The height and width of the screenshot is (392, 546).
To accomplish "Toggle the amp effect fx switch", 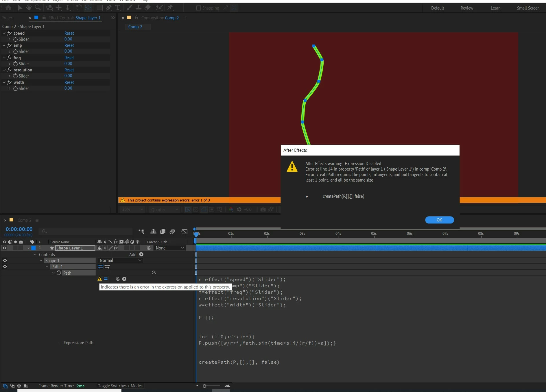I will pyautogui.click(x=10, y=45).
